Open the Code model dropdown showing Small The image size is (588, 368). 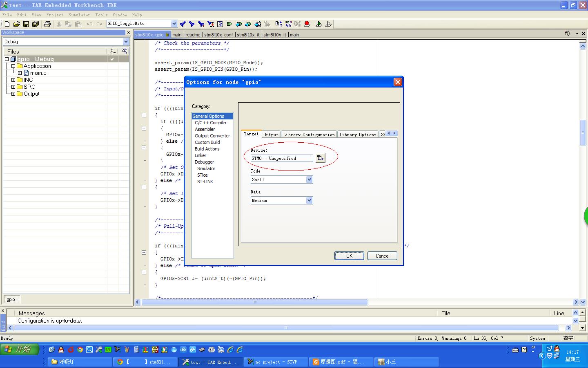click(x=309, y=180)
